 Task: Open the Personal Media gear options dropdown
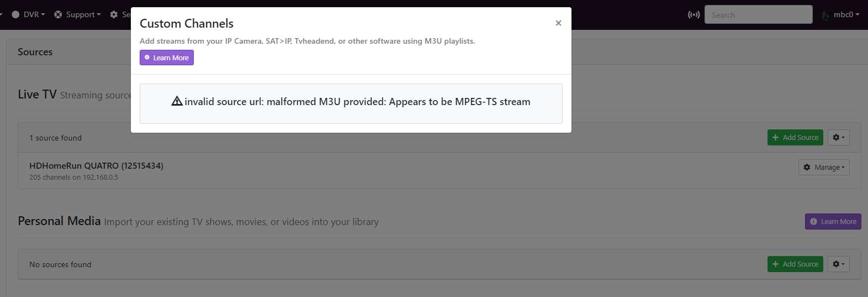(x=838, y=264)
